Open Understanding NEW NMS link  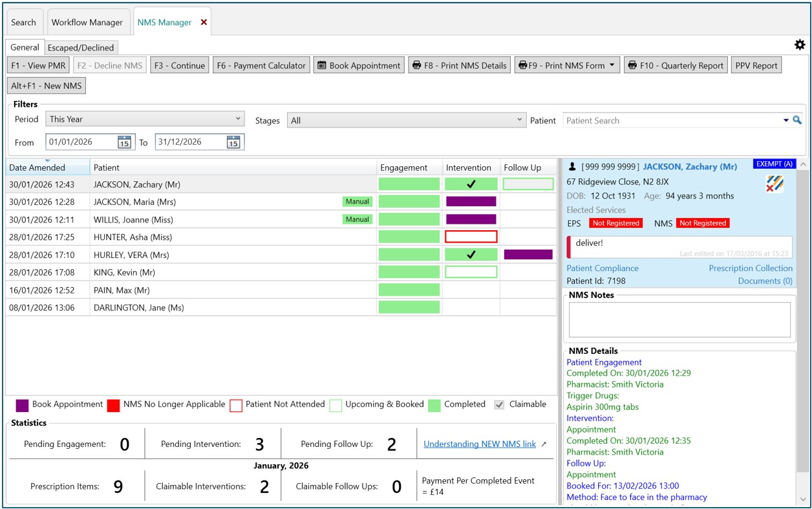click(x=480, y=444)
